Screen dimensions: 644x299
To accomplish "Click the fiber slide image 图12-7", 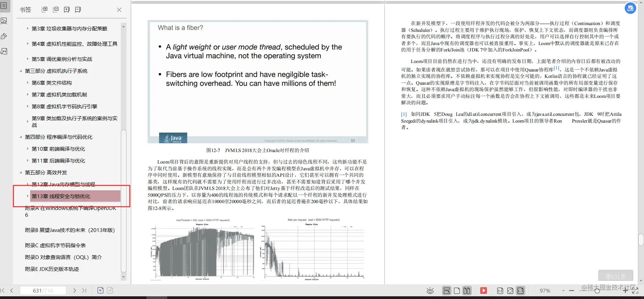I will tap(258, 82).
